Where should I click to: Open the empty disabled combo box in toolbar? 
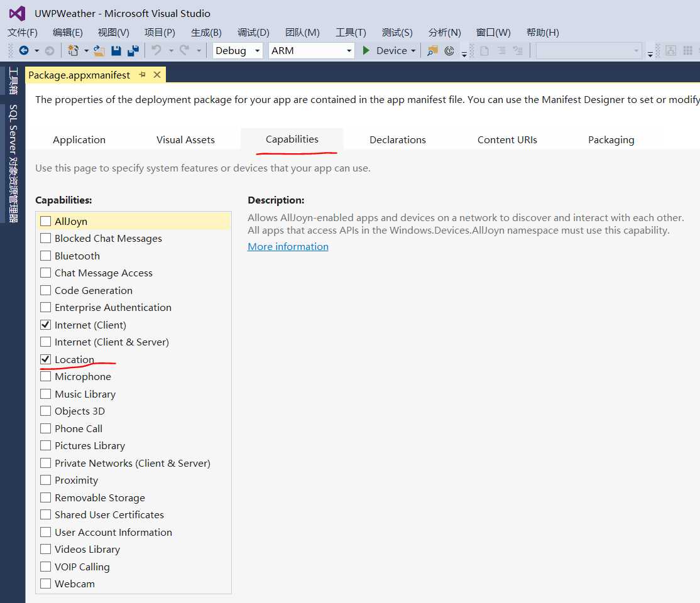[589, 50]
